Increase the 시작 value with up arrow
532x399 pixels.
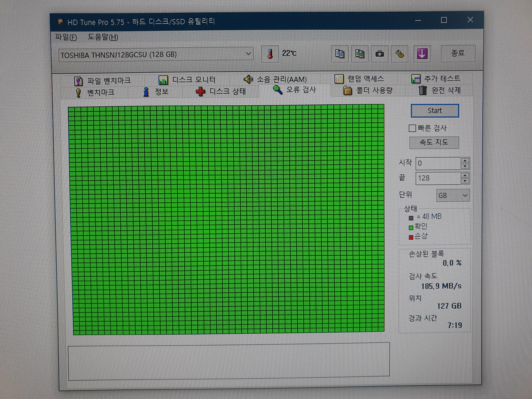click(465, 161)
